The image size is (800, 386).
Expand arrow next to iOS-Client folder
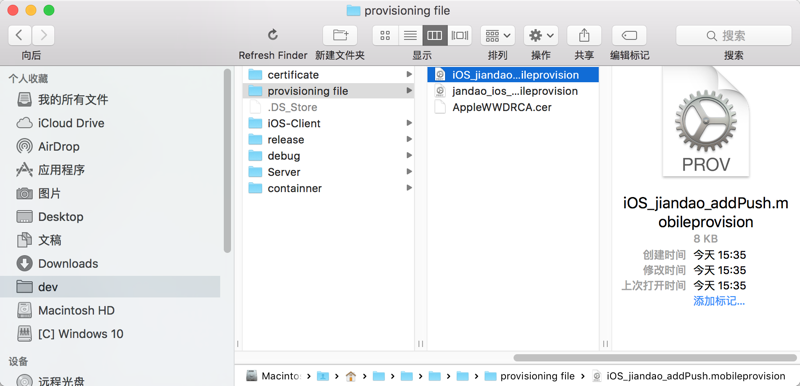409,123
